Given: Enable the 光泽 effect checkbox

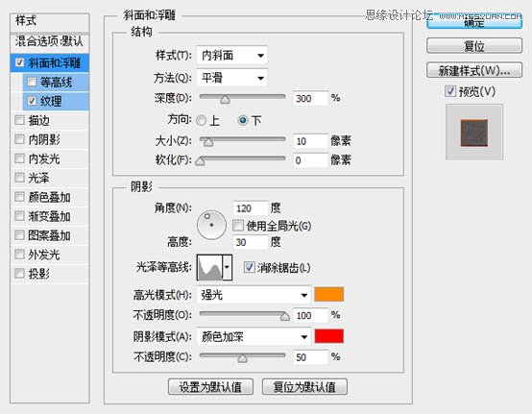Looking at the screenshot, I should [x=19, y=178].
